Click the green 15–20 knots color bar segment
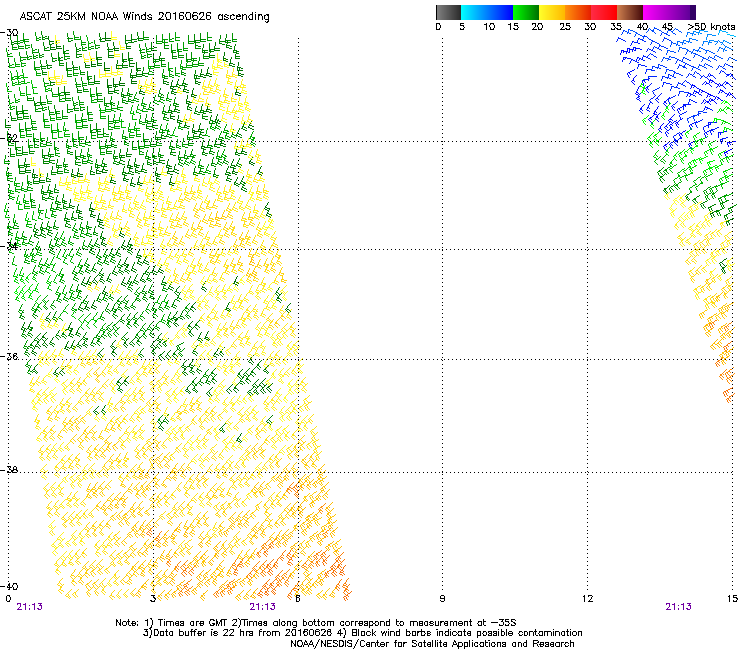 tap(526, 12)
